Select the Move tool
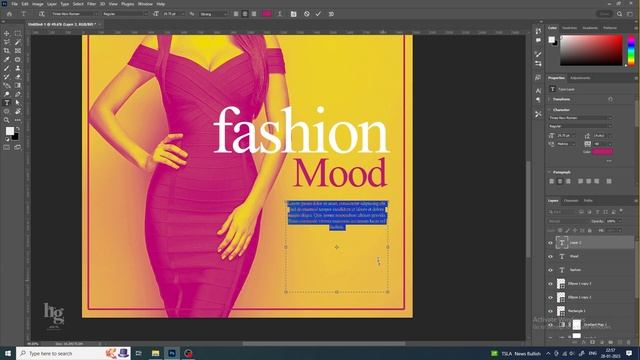 [x=7, y=33]
